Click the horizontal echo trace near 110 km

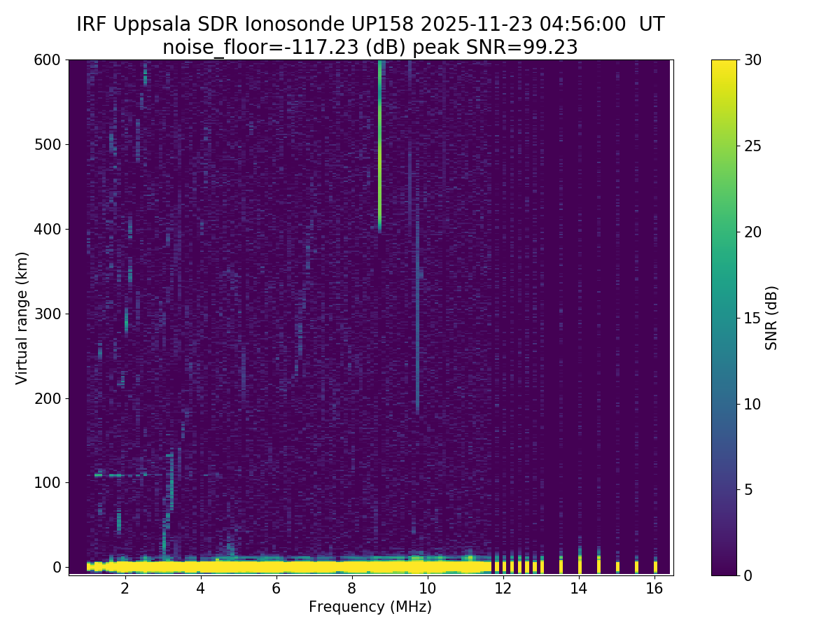[x=108, y=475]
